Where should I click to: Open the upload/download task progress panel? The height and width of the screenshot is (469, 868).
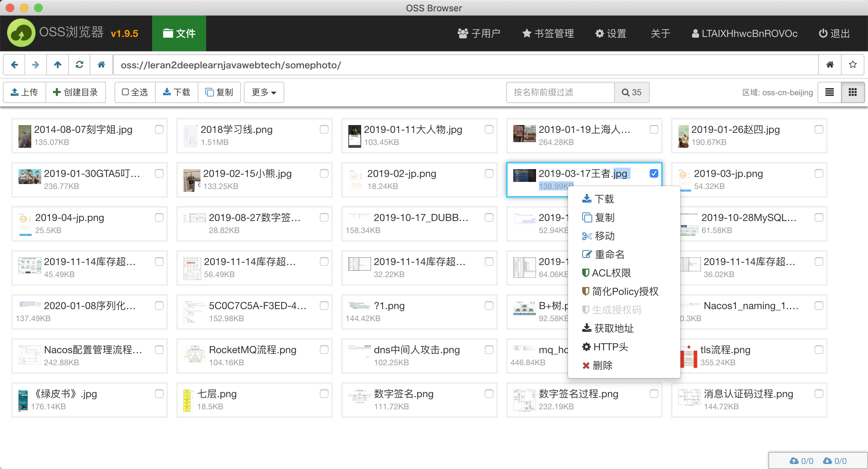pos(818,461)
